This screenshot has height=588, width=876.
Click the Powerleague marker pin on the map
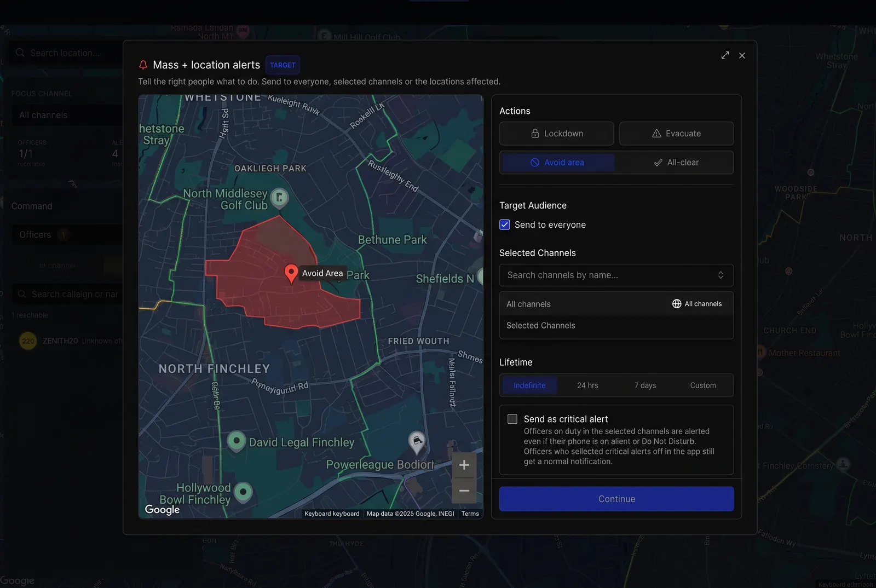417,442
